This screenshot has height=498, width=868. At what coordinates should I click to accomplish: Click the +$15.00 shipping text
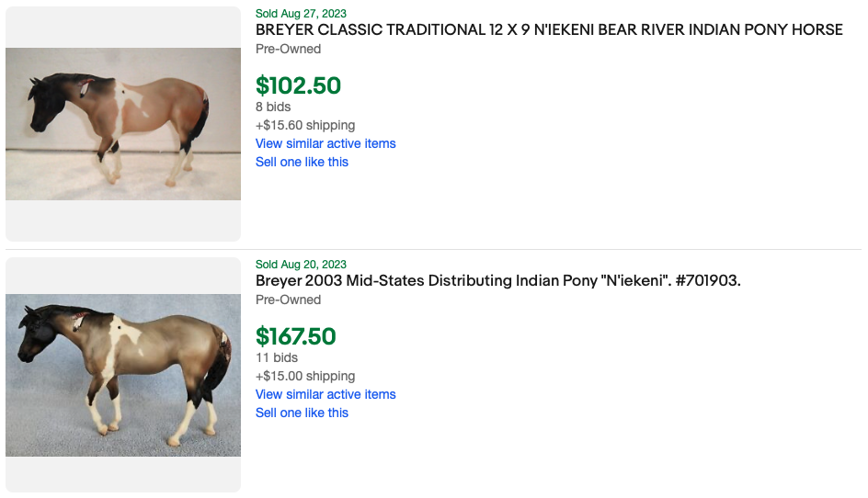pyautogui.click(x=305, y=376)
